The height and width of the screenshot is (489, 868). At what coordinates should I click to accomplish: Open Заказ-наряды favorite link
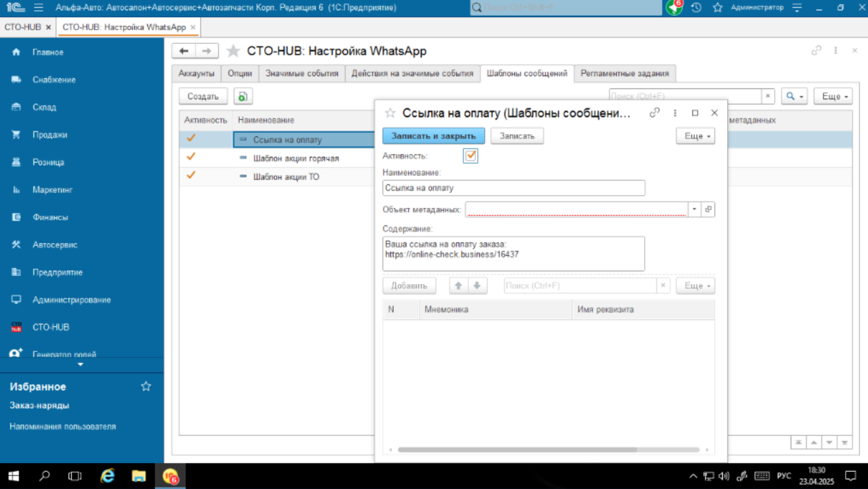pyautogui.click(x=39, y=405)
